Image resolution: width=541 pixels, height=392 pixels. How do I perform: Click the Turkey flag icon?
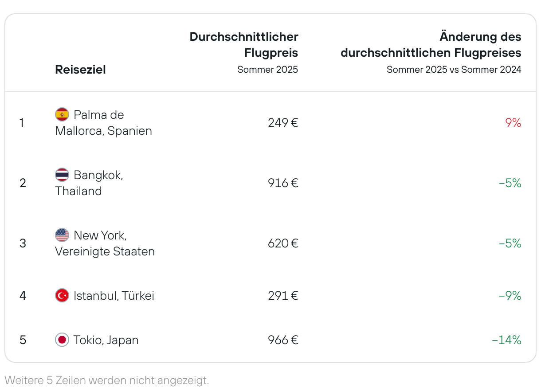tap(62, 295)
